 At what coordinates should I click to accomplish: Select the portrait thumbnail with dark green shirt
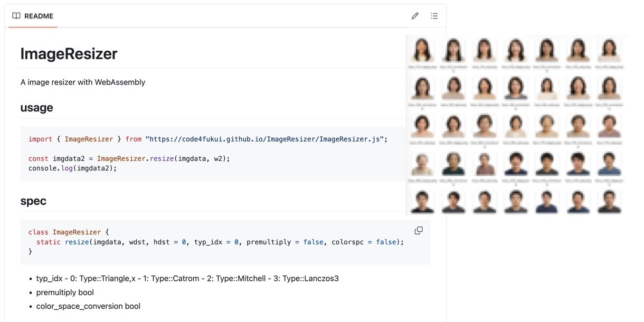click(453, 164)
